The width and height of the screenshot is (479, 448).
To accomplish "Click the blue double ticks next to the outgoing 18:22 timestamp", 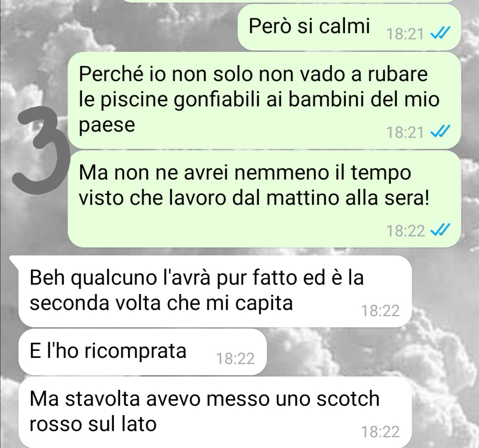I will pos(440,230).
